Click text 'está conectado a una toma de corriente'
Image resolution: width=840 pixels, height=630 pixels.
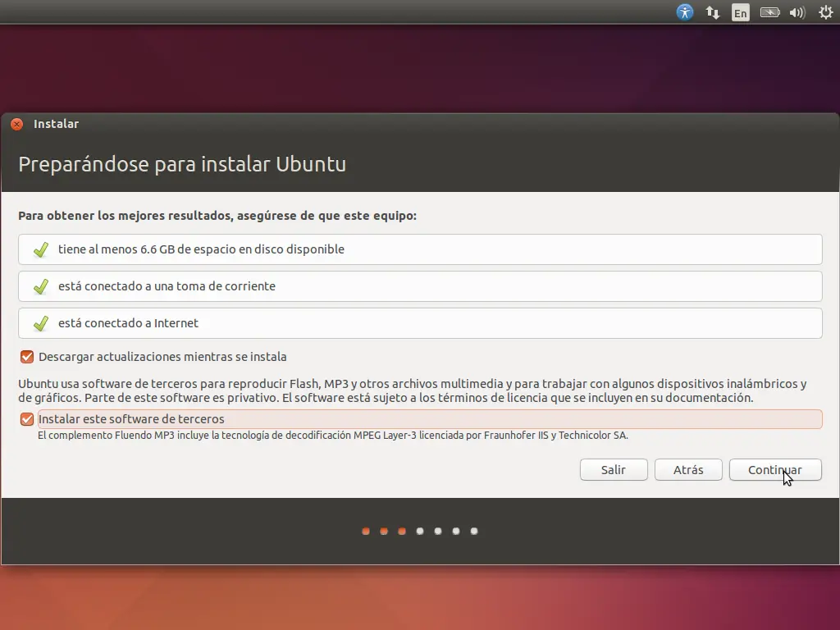pyautogui.click(x=167, y=286)
